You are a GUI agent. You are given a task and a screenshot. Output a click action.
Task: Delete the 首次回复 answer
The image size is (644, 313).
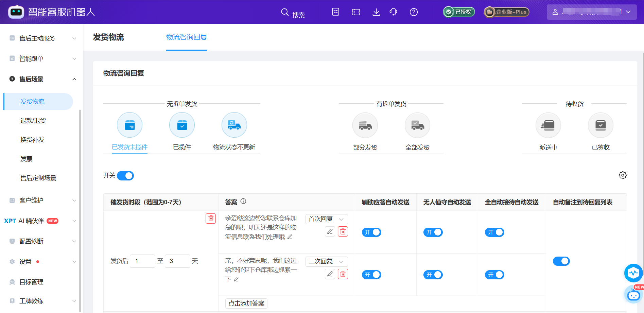[x=343, y=231]
